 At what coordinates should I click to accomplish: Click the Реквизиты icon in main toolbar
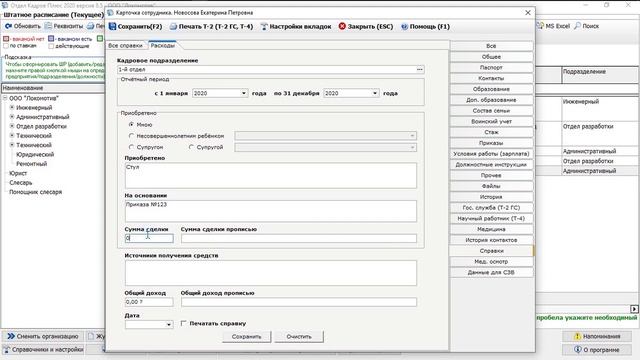click(48, 26)
